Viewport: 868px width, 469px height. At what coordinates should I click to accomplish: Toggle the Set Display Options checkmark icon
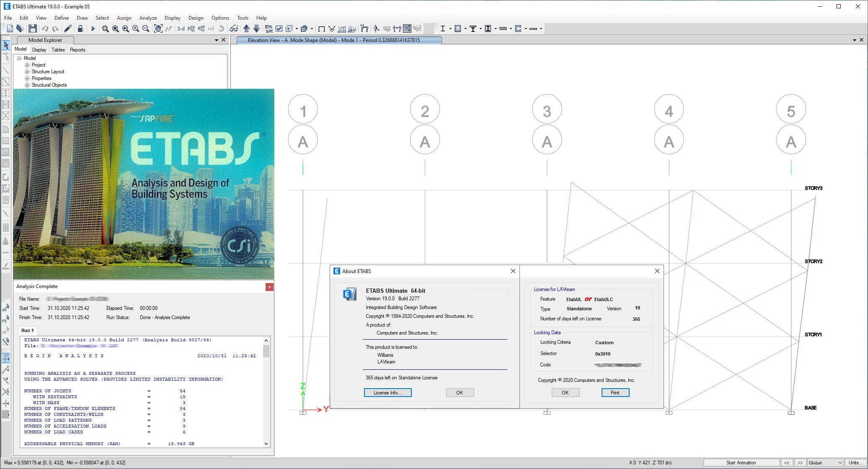pyautogui.click(x=279, y=28)
